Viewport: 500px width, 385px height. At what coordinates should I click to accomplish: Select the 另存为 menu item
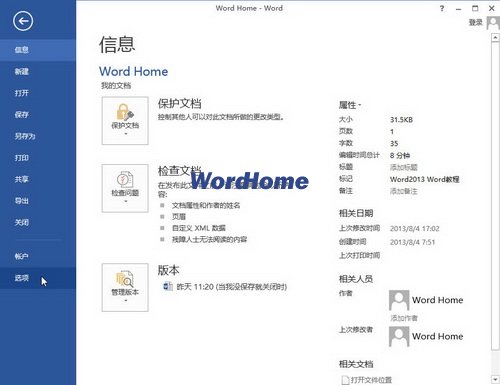(38, 136)
